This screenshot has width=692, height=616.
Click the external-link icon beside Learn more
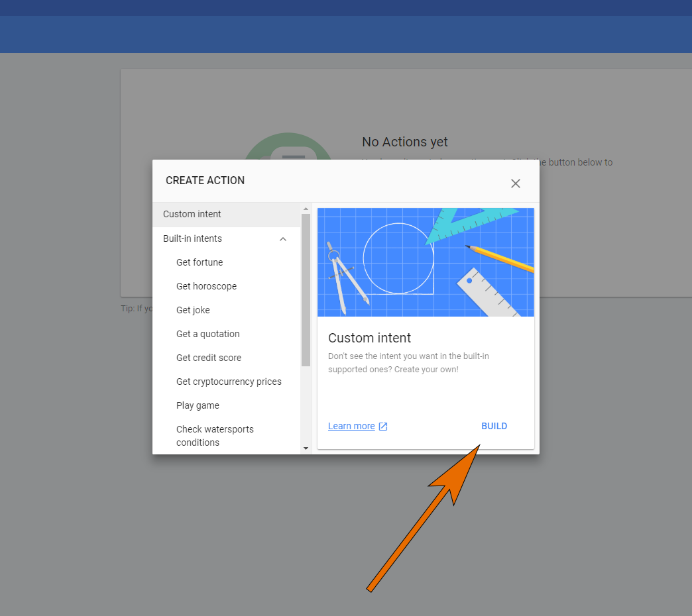coord(383,426)
